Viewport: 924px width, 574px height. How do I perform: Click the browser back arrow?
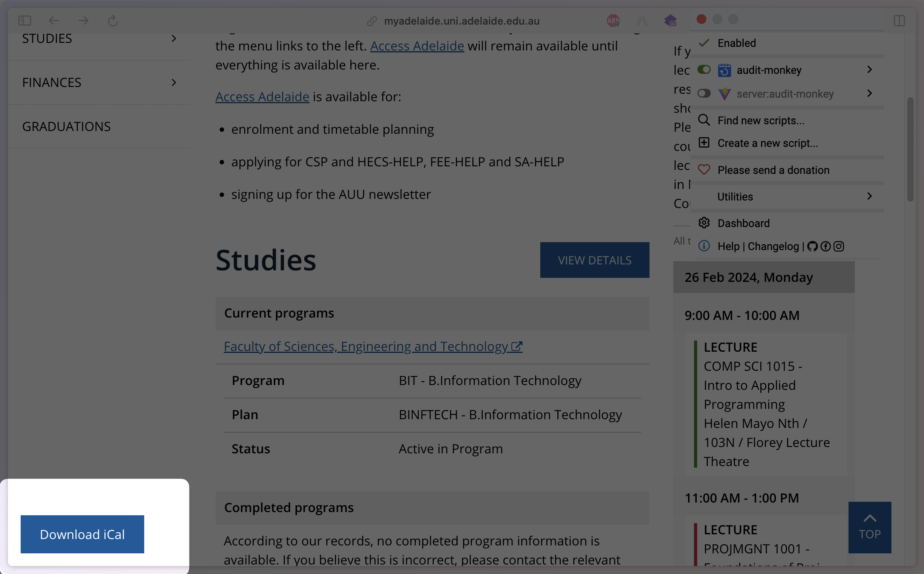pyautogui.click(x=54, y=21)
